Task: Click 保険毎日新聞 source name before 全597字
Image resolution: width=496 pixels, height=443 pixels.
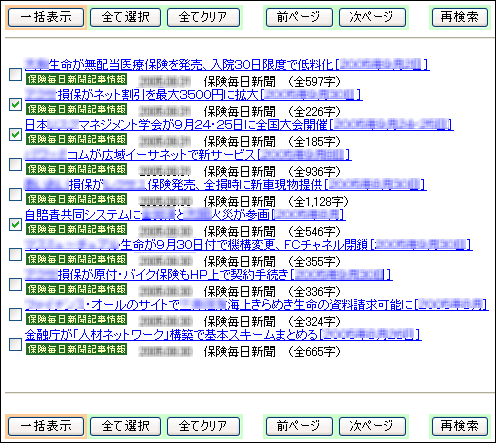Action: coord(240,82)
